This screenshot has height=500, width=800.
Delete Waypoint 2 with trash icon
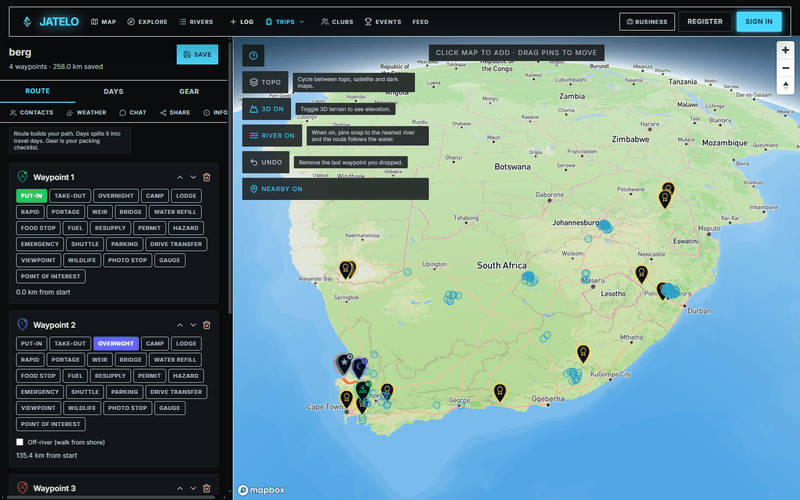[x=207, y=325]
